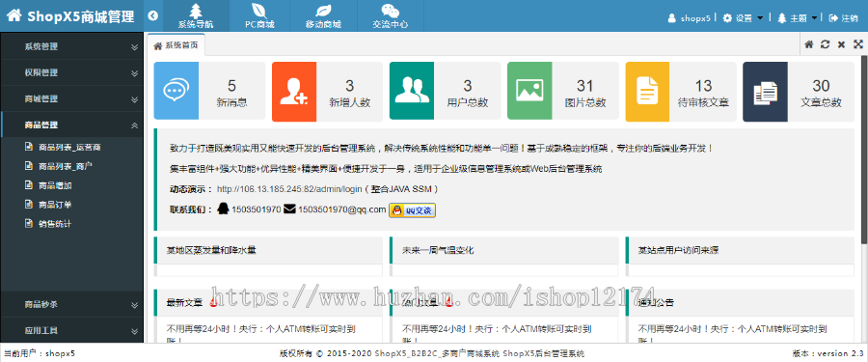Collapse sidebar with the left arrow button
The width and height of the screenshot is (868, 362).
[153, 16]
